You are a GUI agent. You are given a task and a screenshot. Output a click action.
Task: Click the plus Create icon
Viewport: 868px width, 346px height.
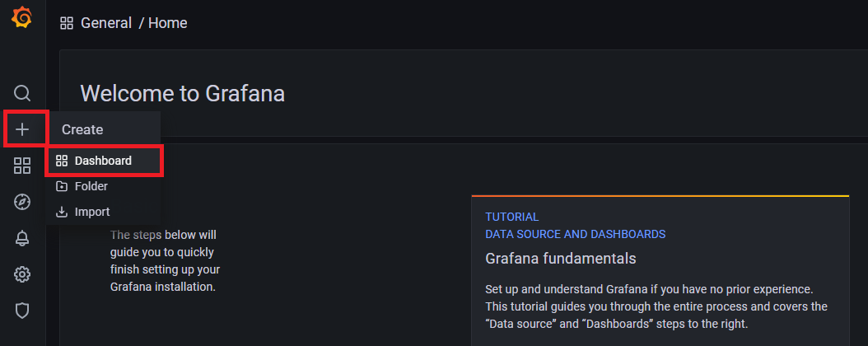click(x=23, y=129)
